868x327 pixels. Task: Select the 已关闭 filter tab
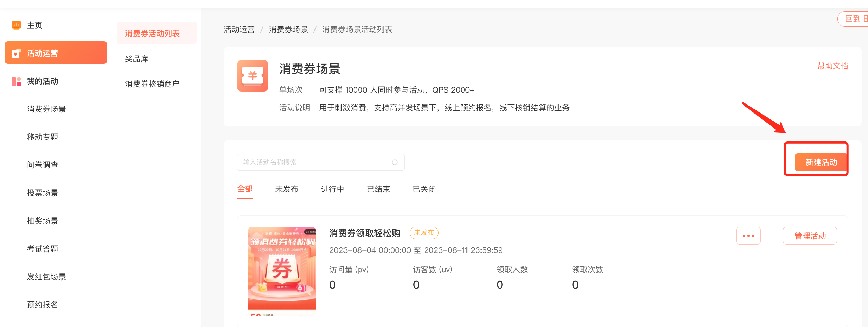(x=424, y=189)
